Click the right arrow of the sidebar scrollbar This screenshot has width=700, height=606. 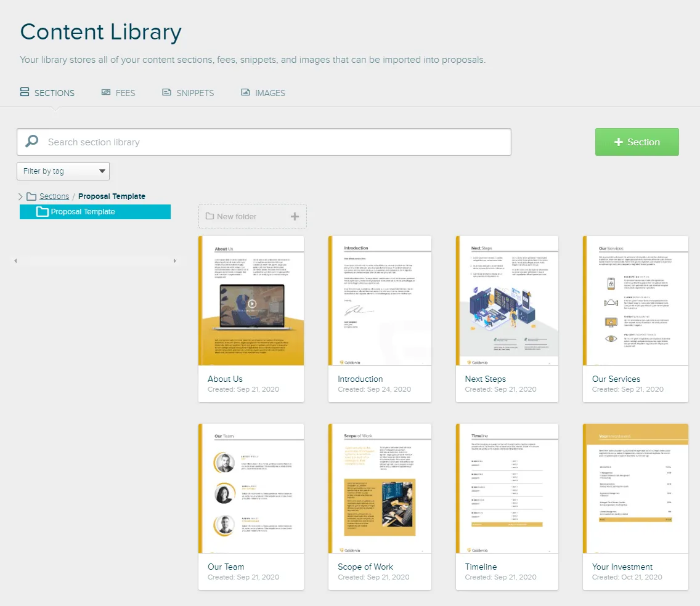point(174,261)
